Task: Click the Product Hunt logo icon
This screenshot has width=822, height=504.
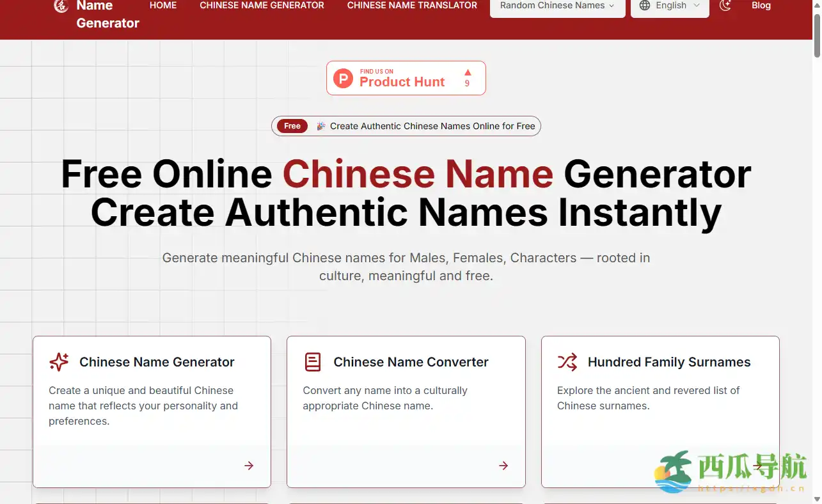Action: pos(344,79)
